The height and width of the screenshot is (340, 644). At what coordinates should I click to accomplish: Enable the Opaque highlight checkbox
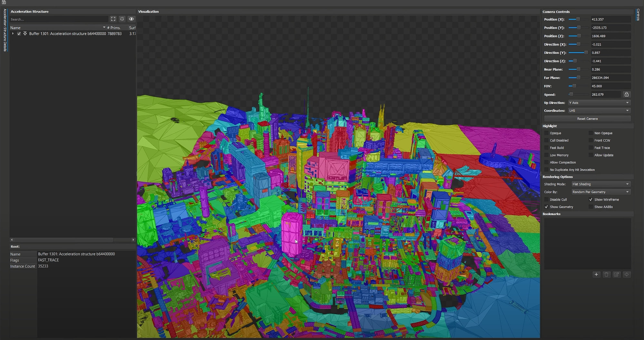pyautogui.click(x=546, y=133)
